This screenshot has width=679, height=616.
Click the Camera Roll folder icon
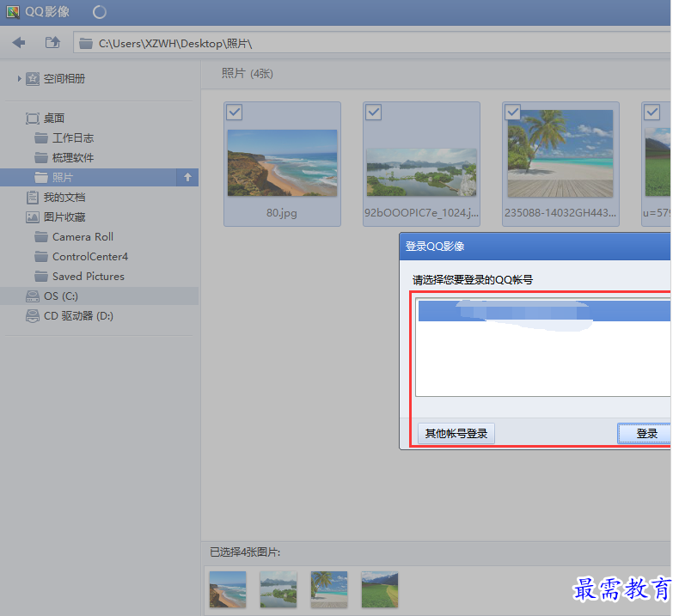[x=41, y=237]
